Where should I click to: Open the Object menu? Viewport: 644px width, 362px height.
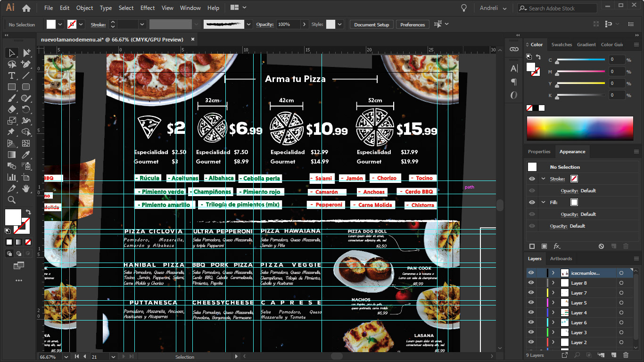pyautogui.click(x=85, y=8)
